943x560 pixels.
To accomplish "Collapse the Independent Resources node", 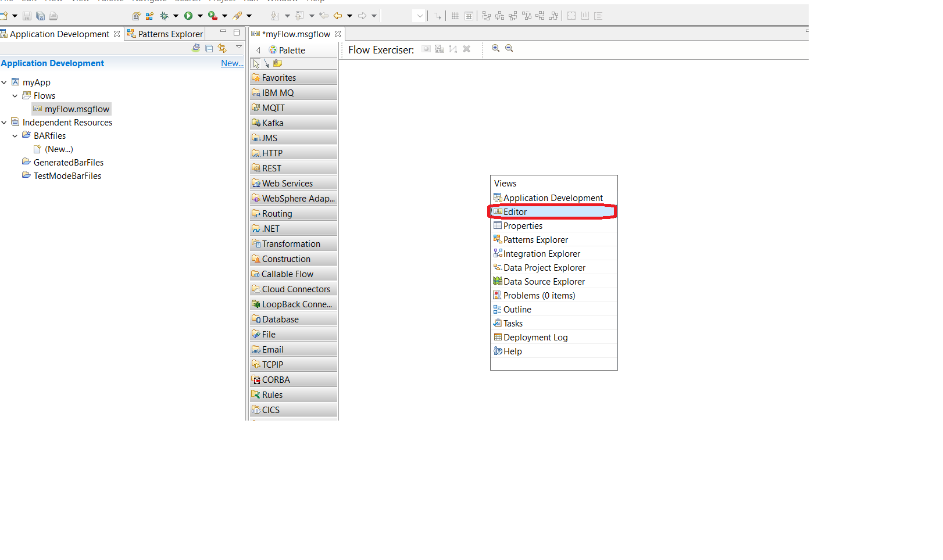I will (4, 123).
